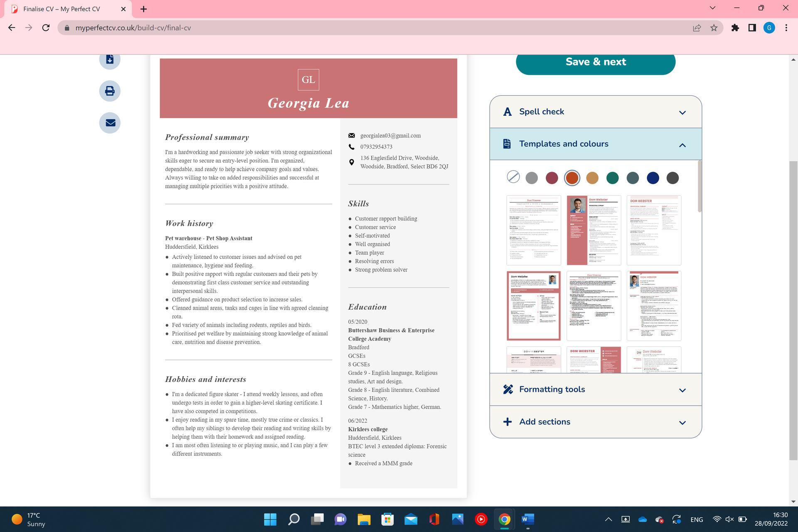Show hidden system tray icons
This screenshot has width=798, height=532.
point(608,519)
